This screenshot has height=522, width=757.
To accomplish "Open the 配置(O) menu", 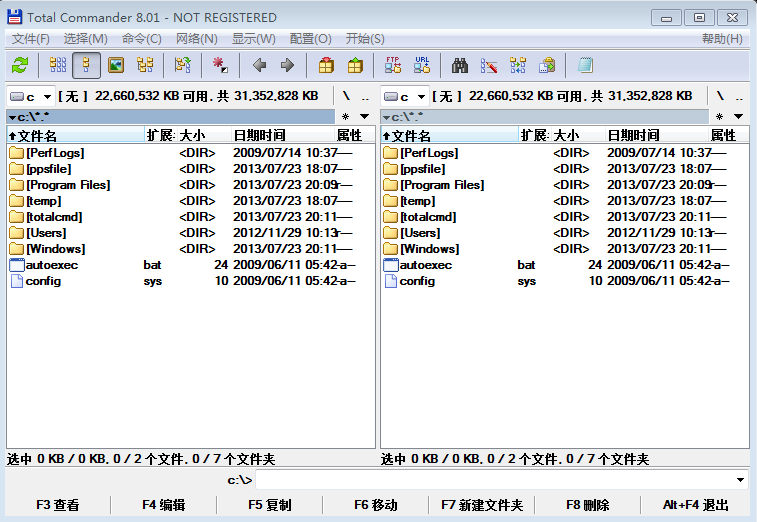I will point(310,39).
